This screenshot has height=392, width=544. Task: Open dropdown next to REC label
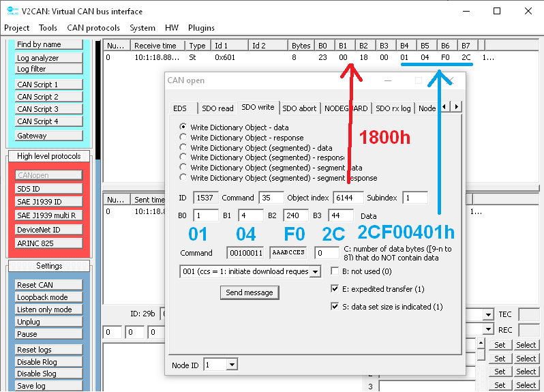click(488, 329)
